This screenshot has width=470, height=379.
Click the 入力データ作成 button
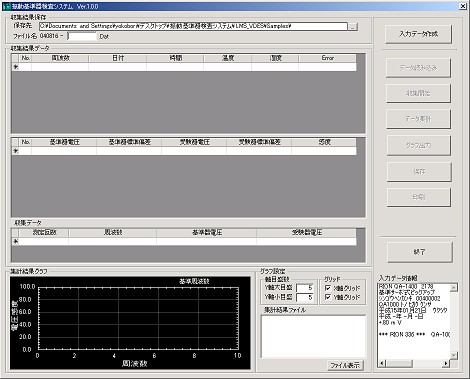[418, 34]
